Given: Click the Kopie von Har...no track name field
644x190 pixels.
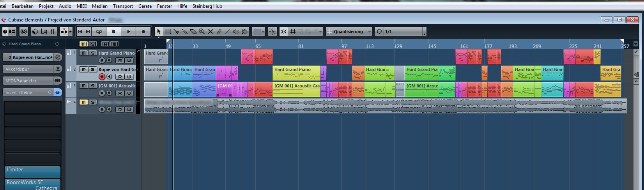Looking at the screenshot, I should pyautogui.click(x=32, y=57).
